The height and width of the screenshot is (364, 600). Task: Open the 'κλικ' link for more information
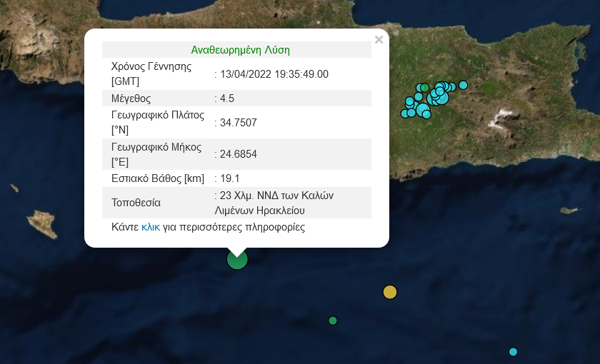151,227
